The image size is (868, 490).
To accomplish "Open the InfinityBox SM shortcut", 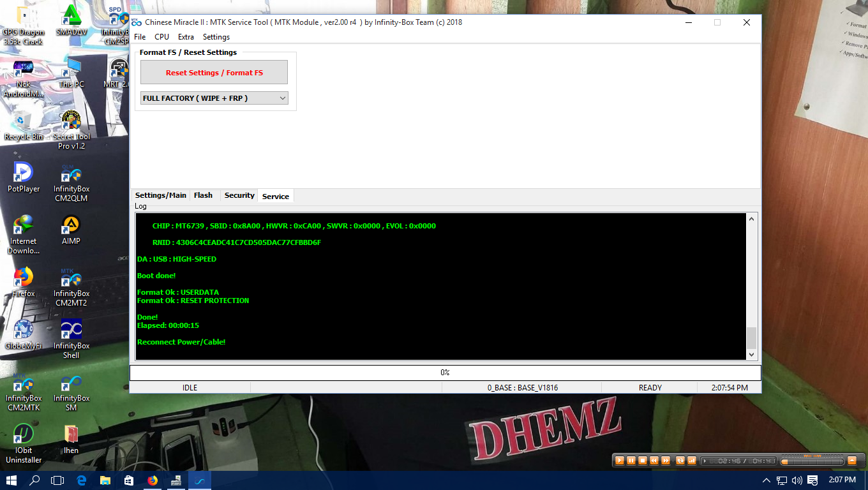I will [71, 392].
